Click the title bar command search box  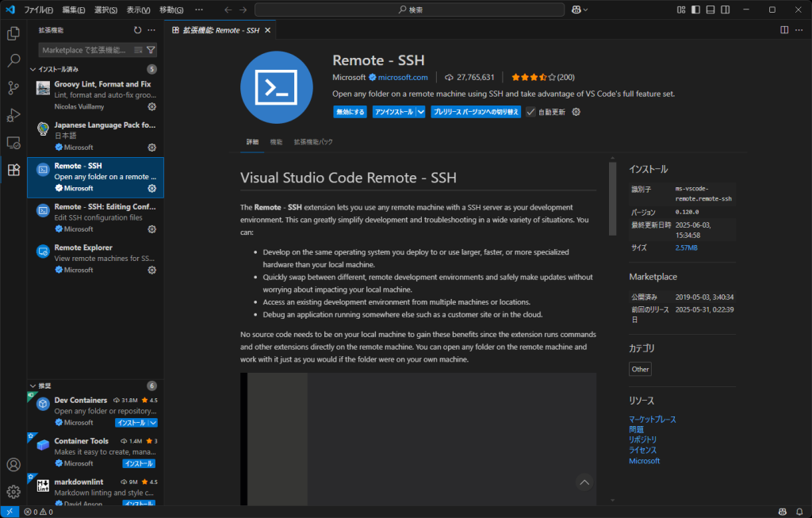(410, 10)
